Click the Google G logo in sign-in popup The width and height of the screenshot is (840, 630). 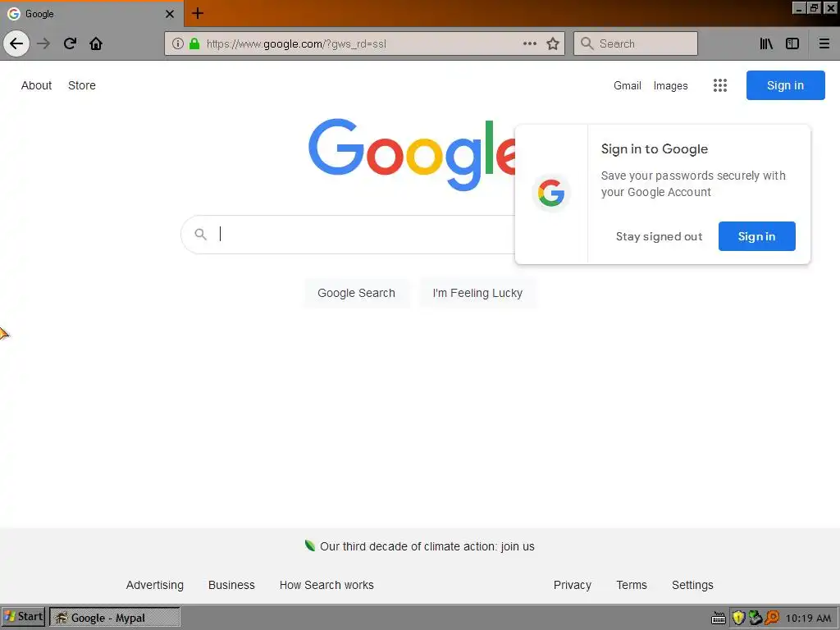pyautogui.click(x=551, y=193)
